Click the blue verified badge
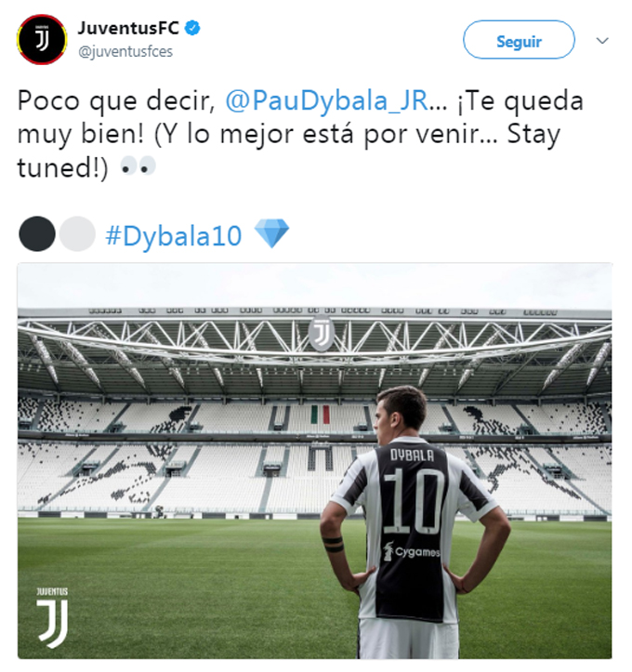 coord(192,28)
